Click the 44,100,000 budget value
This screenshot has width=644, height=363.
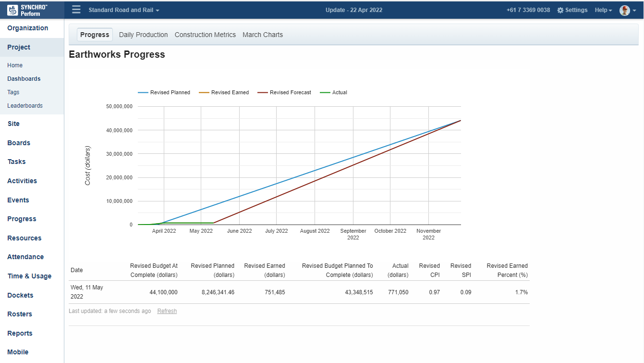coord(164,292)
